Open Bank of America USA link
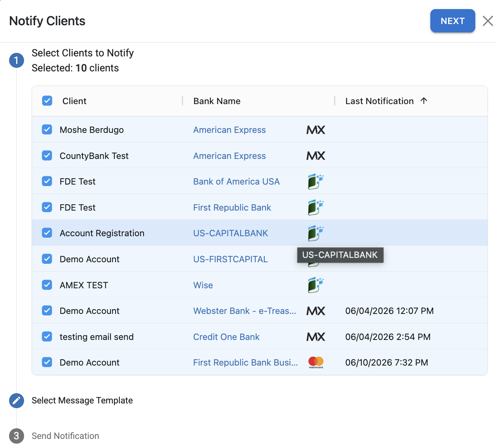This screenshot has width=497, height=448. pos(236,181)
